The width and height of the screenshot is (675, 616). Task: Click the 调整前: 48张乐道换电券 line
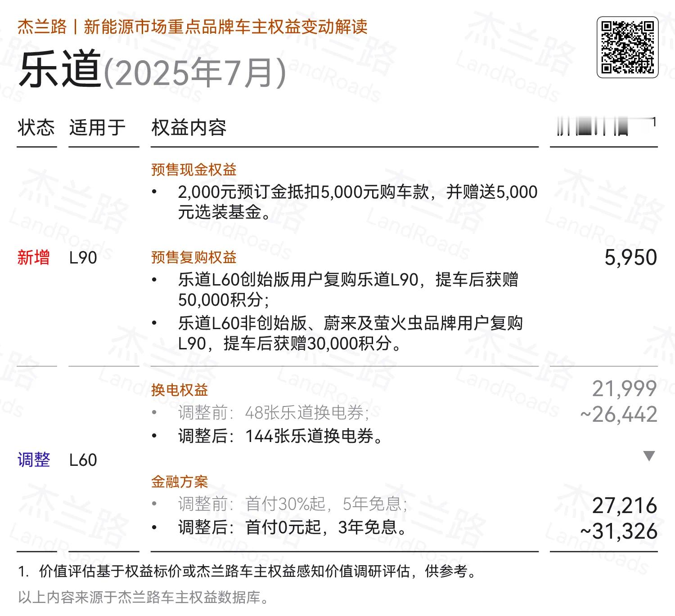[x=261, y=412]
